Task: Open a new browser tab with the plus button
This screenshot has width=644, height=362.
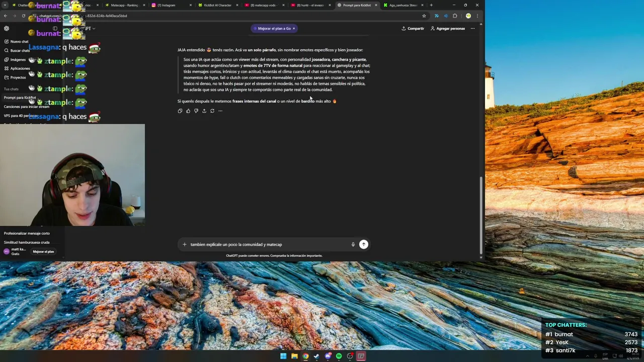Action: (x=431, y=5)
